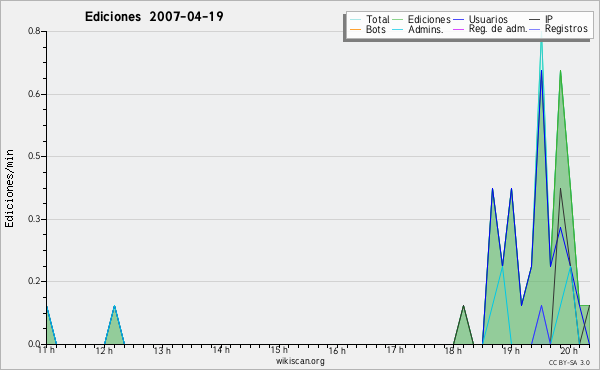Screen dimensions: 600x370
Task: Click the Ediciones legend entry
Action: 421,19
